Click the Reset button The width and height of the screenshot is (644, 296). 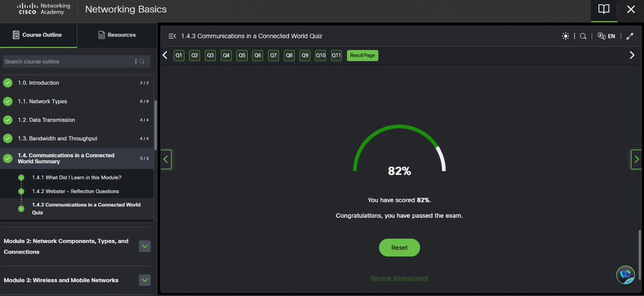coord(399,248)
